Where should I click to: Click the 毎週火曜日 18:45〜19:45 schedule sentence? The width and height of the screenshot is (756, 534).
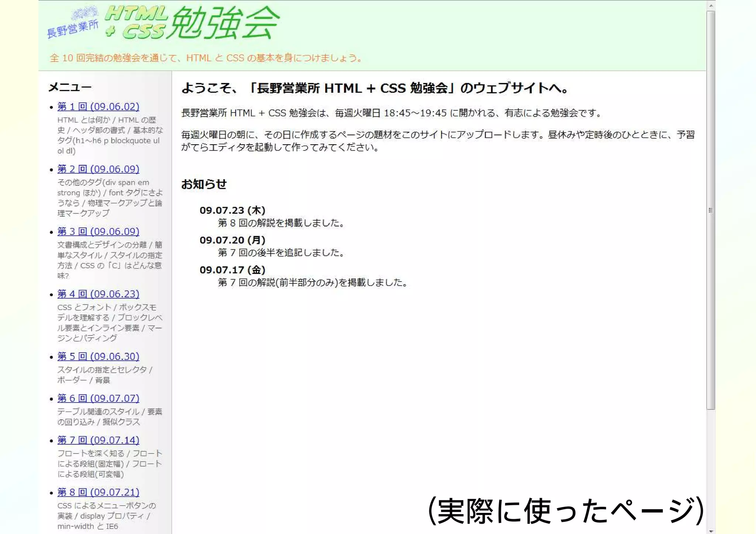coord(391,113)
